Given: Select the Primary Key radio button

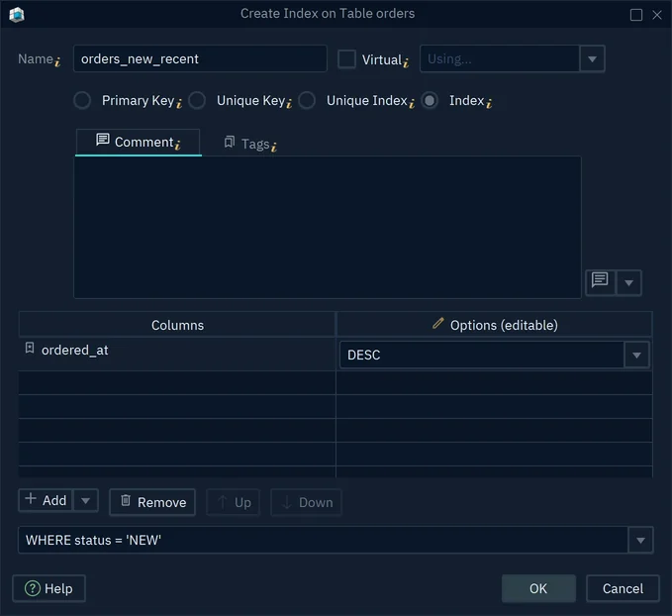Looking at the screenshot, I should (82, 101).
